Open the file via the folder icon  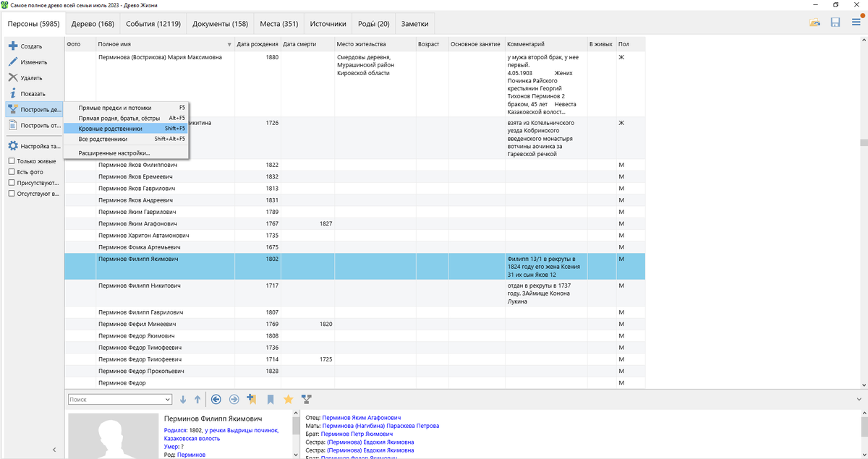[x=814, y=23]
